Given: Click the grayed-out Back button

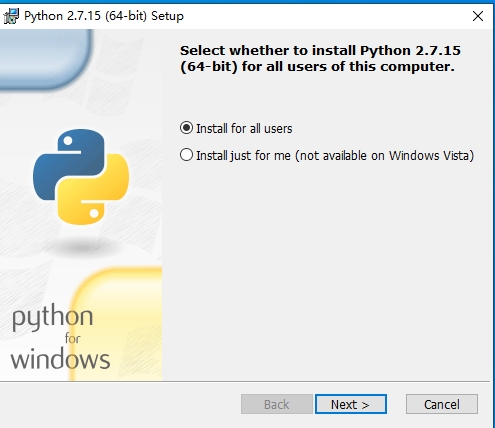Looking at the screenshot, I should (277, 404).
